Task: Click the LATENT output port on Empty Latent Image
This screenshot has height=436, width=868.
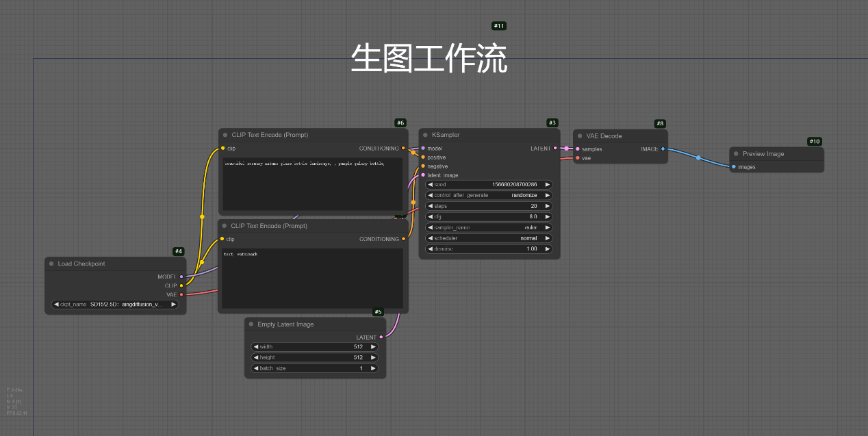Action: (381, 337)
